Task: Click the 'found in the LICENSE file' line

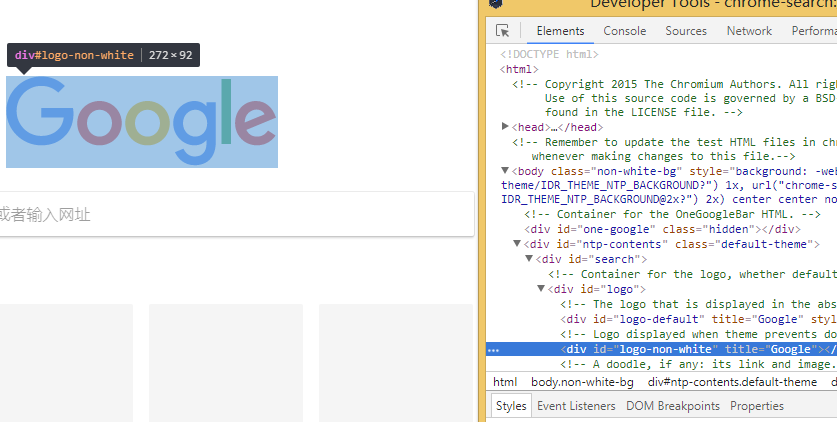Action: (644, 113)
